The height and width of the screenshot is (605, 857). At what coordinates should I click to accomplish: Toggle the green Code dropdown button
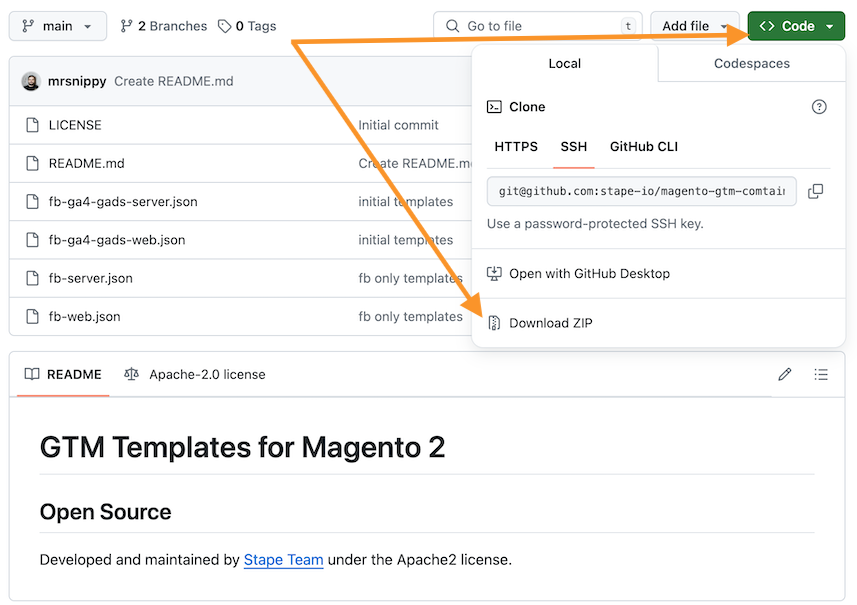pos(796,26)
